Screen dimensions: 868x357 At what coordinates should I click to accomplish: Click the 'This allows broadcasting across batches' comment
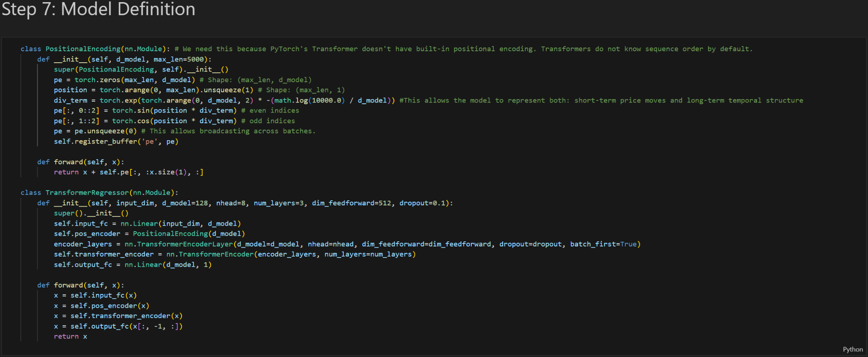(x=232, y=131)
